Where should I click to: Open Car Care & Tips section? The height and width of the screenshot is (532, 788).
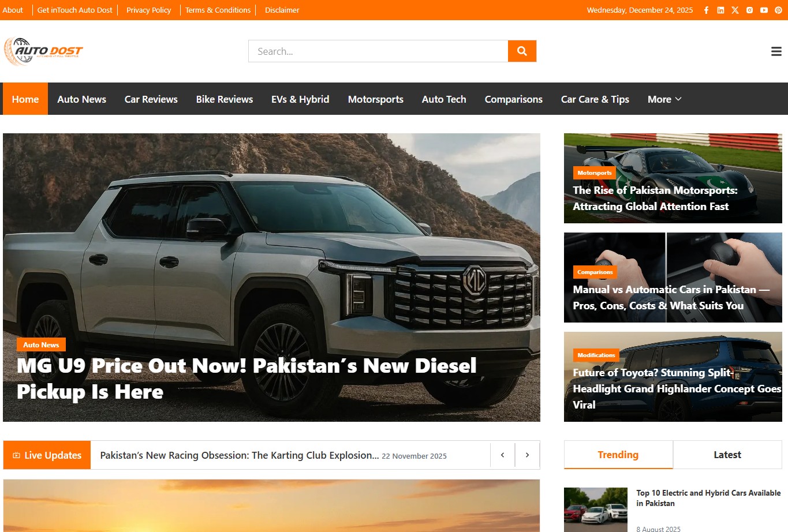(x=595, y=99)
